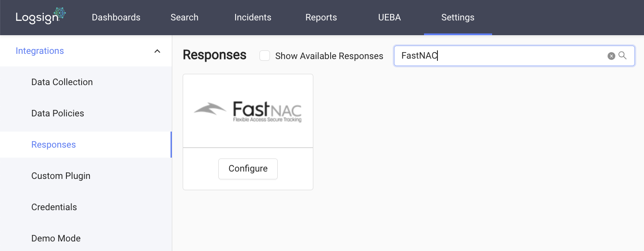644x251 pixels.
Task: Click the magnifying glass search icon
Action: [x=623, y=56]
